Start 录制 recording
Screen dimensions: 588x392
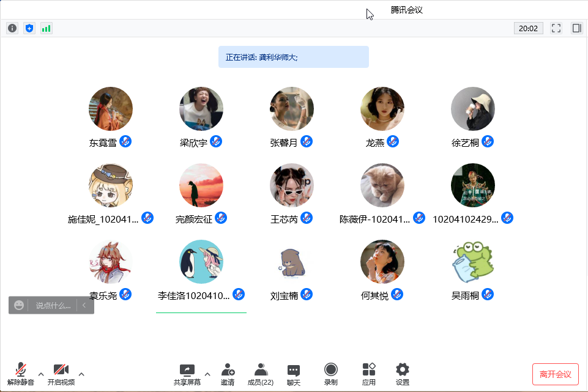[330, 374]
